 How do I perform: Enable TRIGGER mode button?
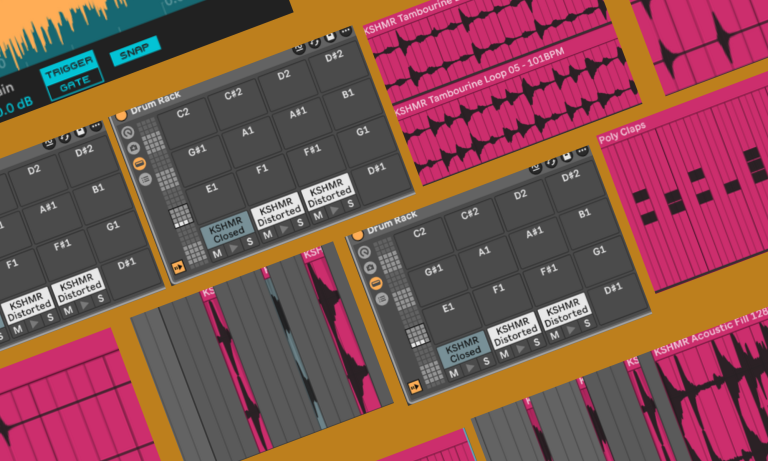tap(68, 67)
